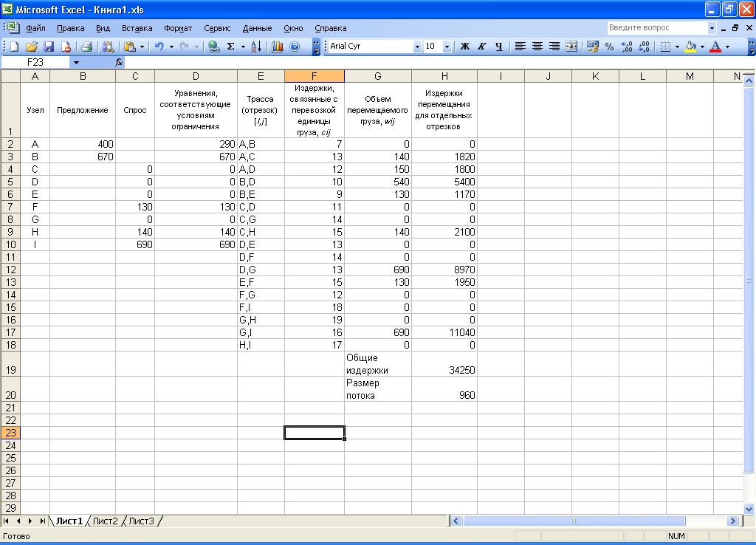Click the AutoSum sigma icon
The height and width of the screenshot is (545, 756).
(230, 46)
